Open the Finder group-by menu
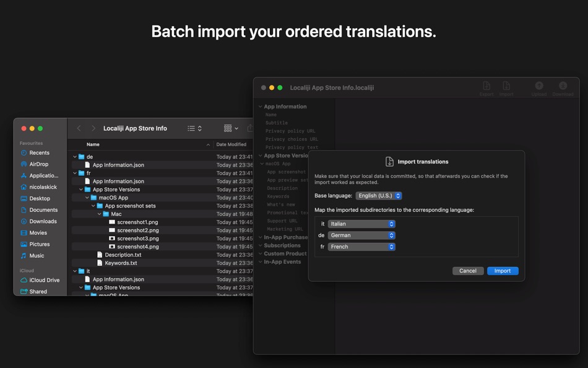Viewport: 588px width, 368px height. point(231,128)
